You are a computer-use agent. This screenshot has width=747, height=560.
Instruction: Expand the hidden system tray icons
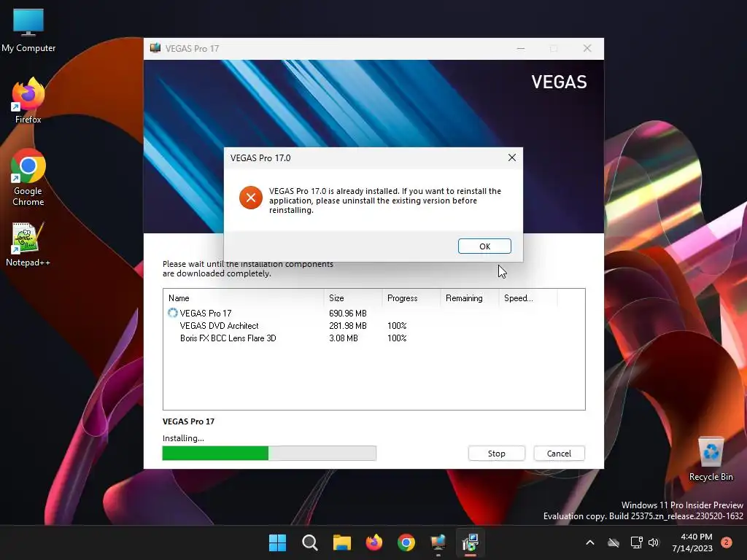coord(589,542)
